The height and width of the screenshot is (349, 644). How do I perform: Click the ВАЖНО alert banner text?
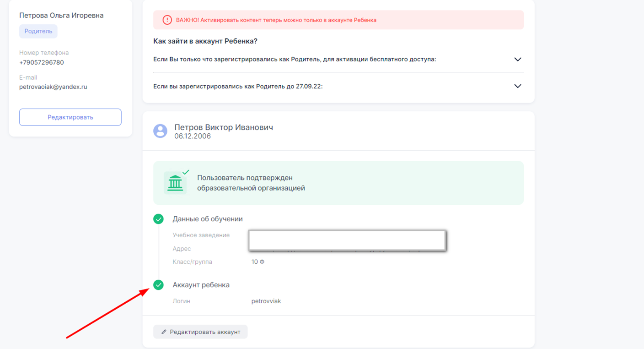pyautogui.click(x=276, y=20)
